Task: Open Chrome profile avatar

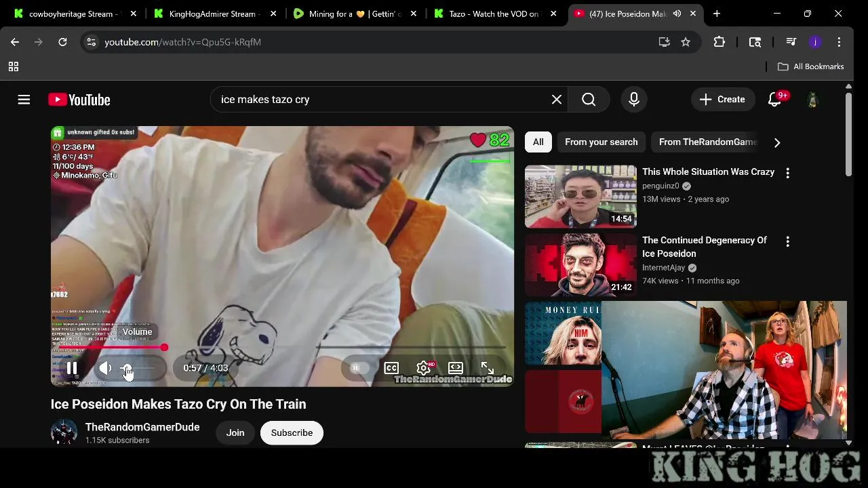Action: click(x=815, y=42)
